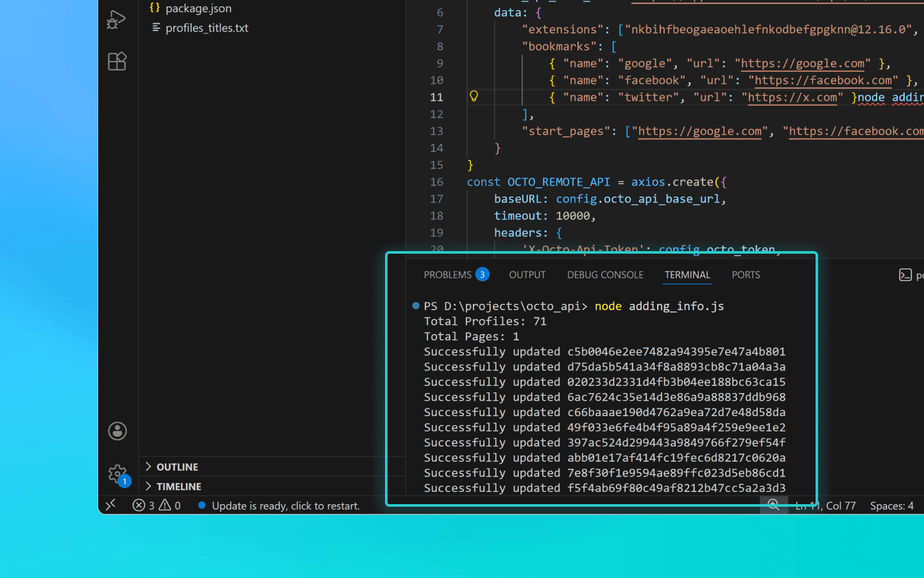Click the JSON braces icon beside package.json
The height and width of the screenshot is (578, 924).
pyautogui.click(x=153, y=8)
